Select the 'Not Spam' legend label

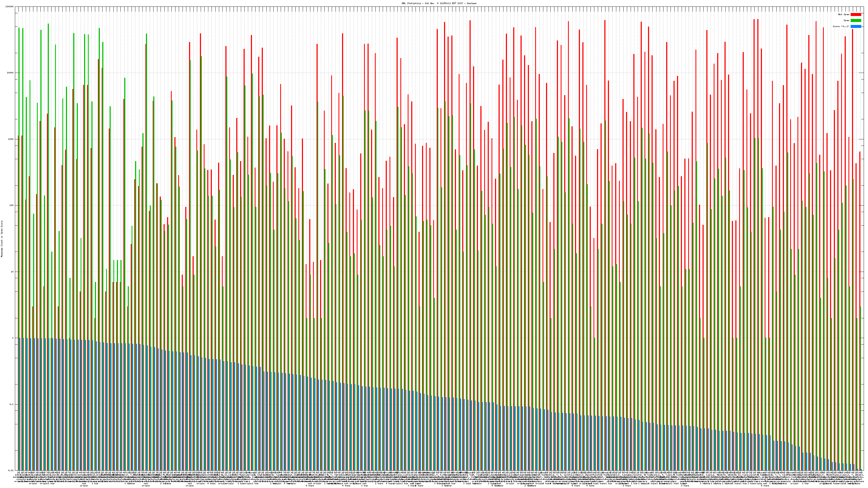click(844, 14)
